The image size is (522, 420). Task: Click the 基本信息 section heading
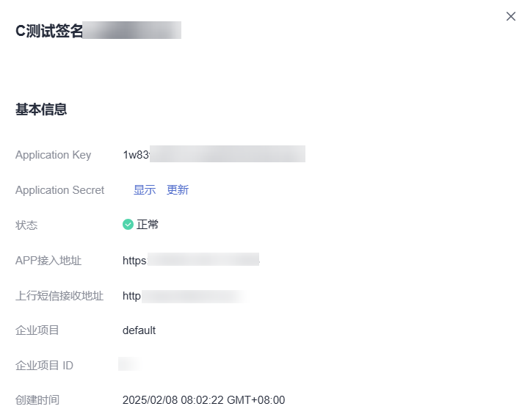41,109
